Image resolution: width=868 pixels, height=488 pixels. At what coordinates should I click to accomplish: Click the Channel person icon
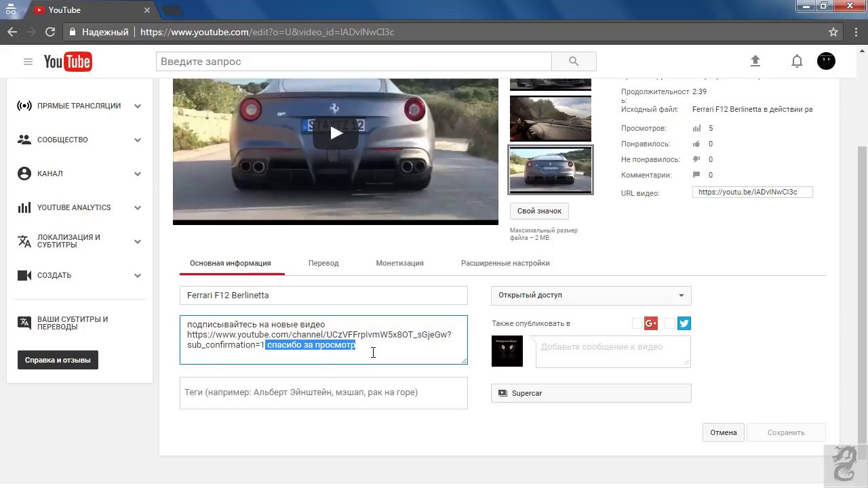coord(24,174)
